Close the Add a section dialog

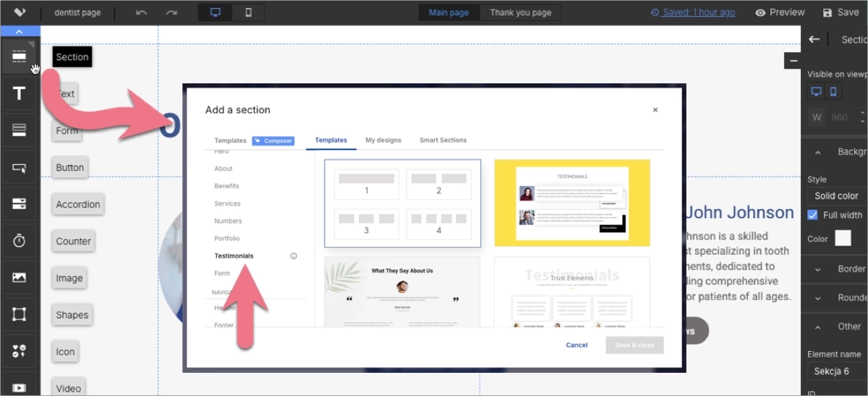click(655, 110)
